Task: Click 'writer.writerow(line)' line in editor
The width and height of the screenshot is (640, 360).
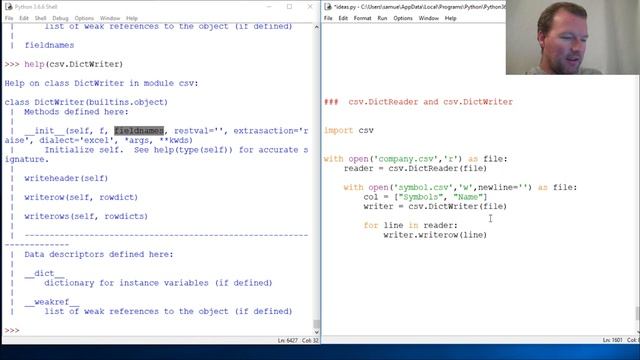Action: click(435, 235)
